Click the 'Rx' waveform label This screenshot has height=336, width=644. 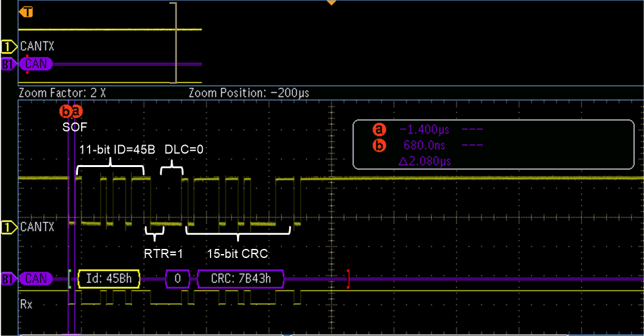point(26,304)
